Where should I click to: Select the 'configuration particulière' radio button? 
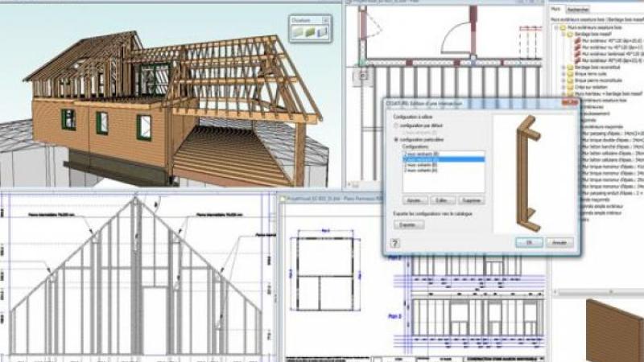[396, 139]
